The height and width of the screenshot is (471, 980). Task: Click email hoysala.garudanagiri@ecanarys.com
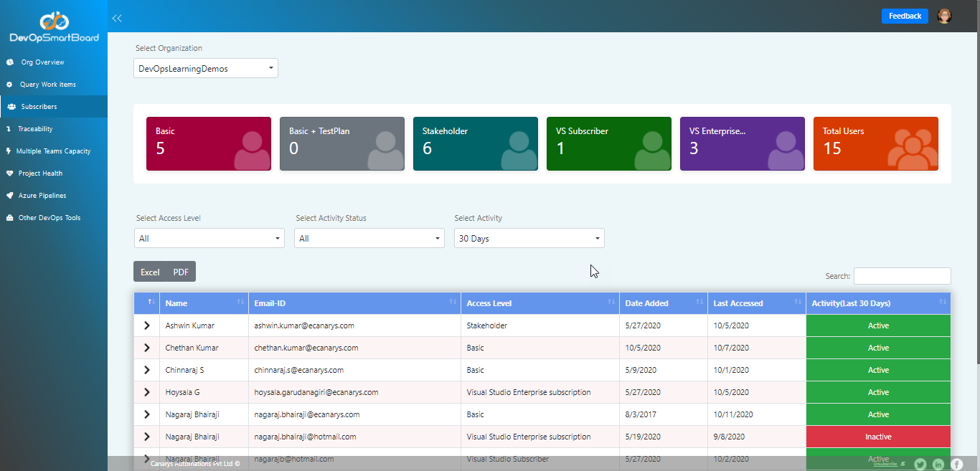[316, 392]
